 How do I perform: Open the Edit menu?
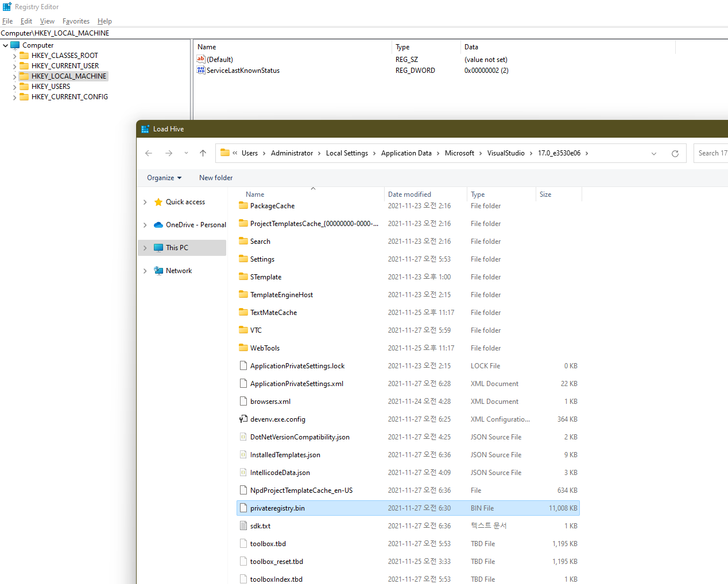26,21
